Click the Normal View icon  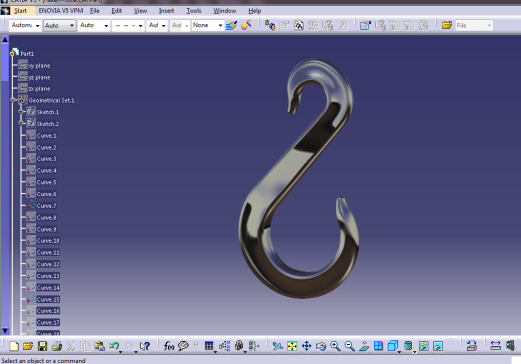[x=364, y=346]
